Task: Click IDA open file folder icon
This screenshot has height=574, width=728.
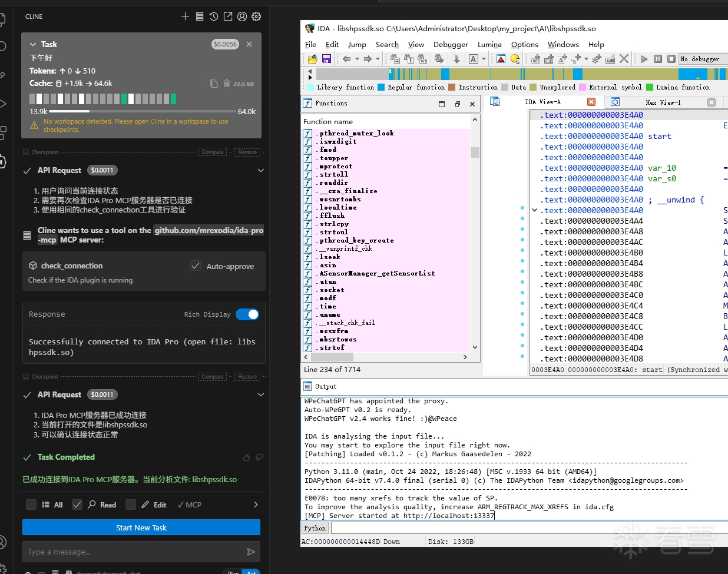Action: tap(313, 59)
